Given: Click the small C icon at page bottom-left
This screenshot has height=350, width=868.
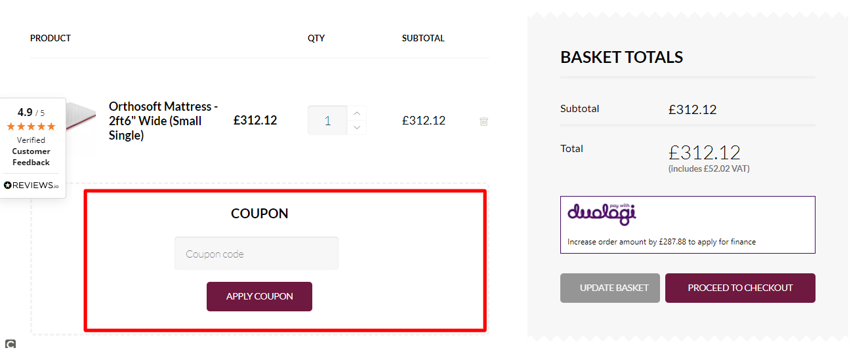Looking at the screenshot, I should pyautogui.click(x=10, y=344).
